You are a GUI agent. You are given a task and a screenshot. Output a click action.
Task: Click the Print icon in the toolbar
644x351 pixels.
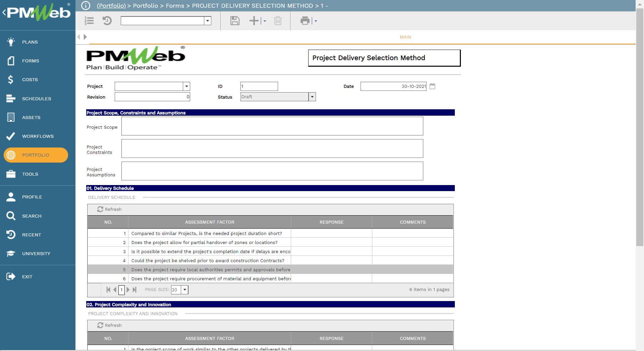coord(305,21)
